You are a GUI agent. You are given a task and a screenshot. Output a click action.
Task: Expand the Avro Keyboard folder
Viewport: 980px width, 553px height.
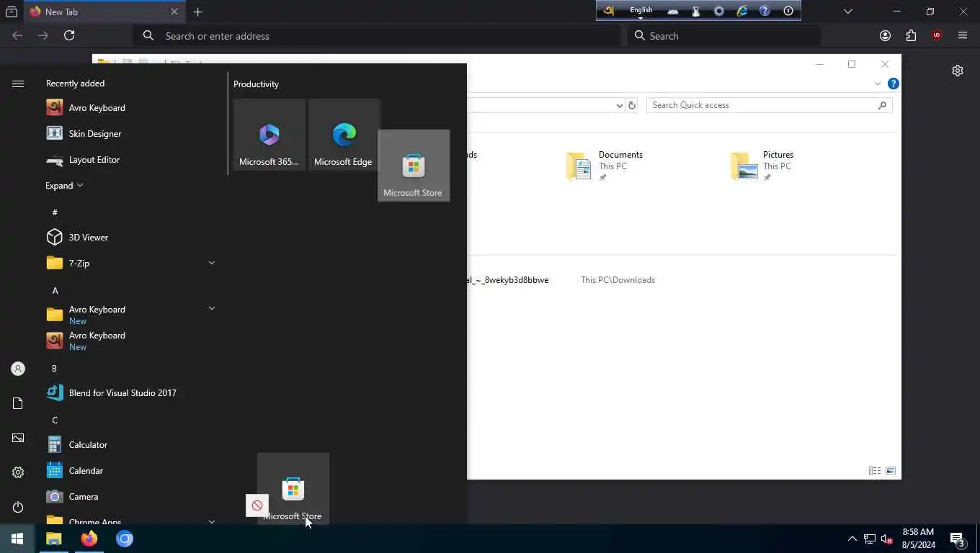[x=212, y=308]
